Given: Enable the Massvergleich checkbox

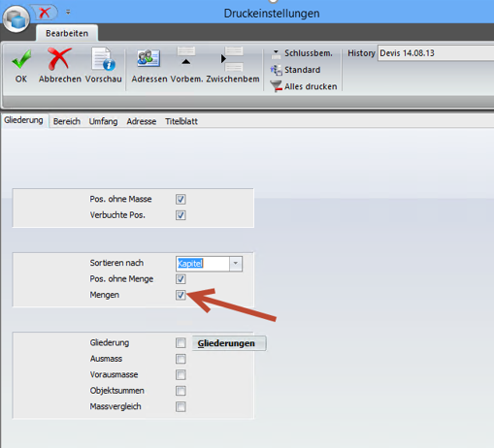Looking at the screenshot, I should (x=181, y=406).
